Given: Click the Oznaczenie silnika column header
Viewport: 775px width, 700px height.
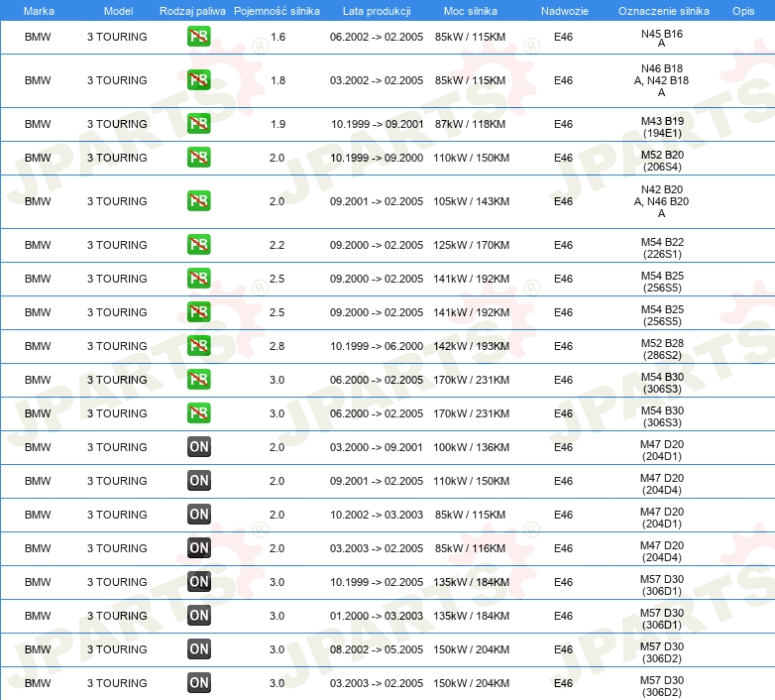Looking at the screenshot, I should pyautogui.click(x=662, y=10).
